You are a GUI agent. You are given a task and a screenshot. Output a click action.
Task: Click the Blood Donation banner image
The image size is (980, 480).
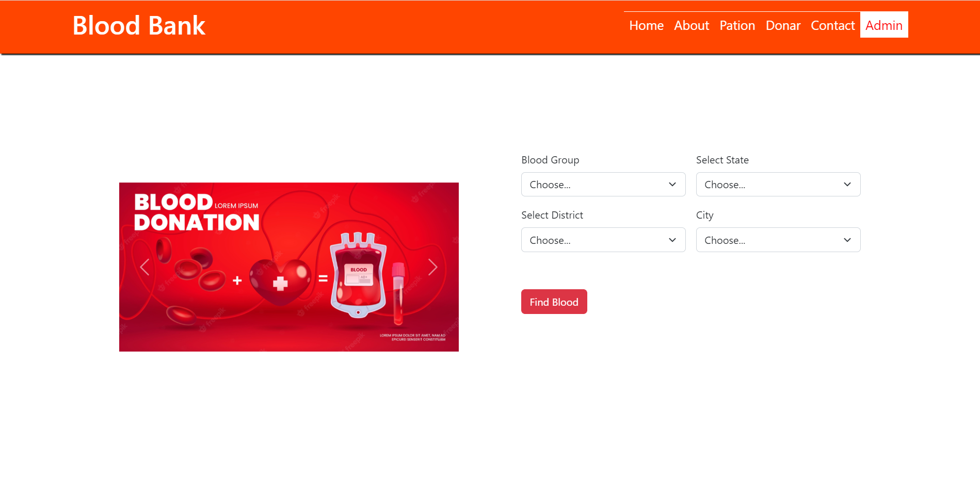click(288, 267)
